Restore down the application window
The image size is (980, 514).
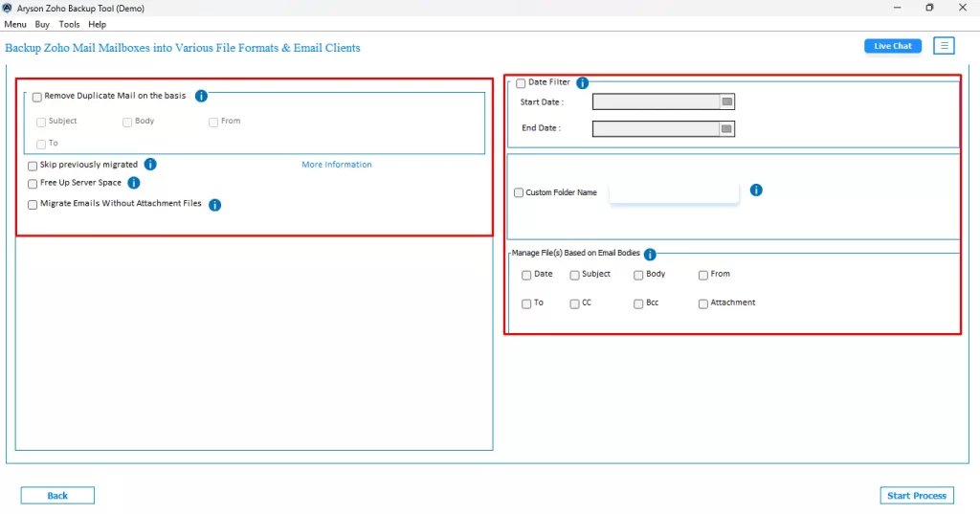tap(929, 8)
